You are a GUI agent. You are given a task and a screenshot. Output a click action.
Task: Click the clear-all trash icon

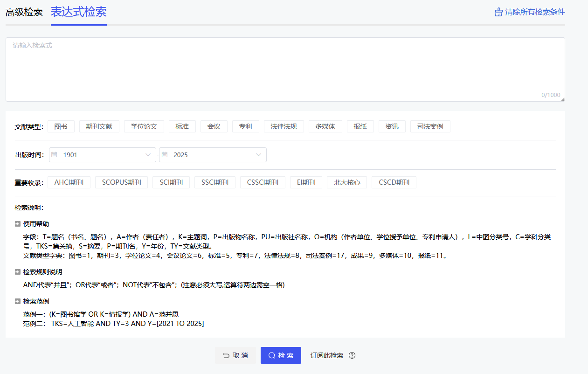point(498,12)
